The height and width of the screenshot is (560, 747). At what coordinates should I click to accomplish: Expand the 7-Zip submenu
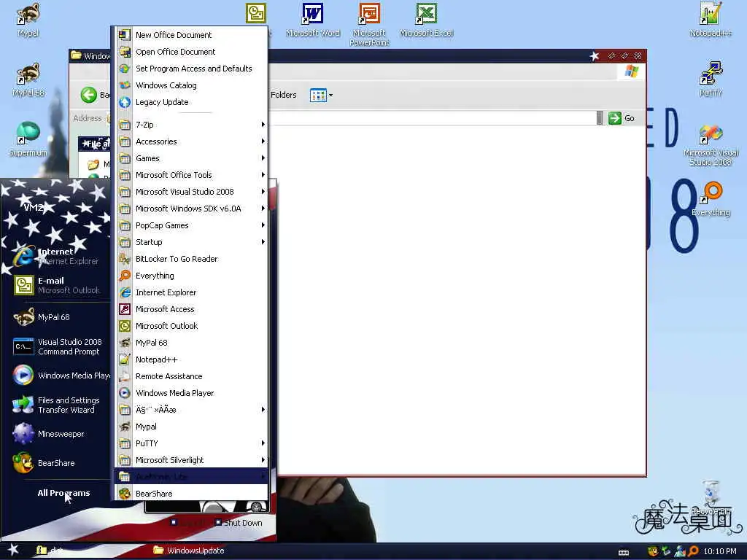(191, 125)
